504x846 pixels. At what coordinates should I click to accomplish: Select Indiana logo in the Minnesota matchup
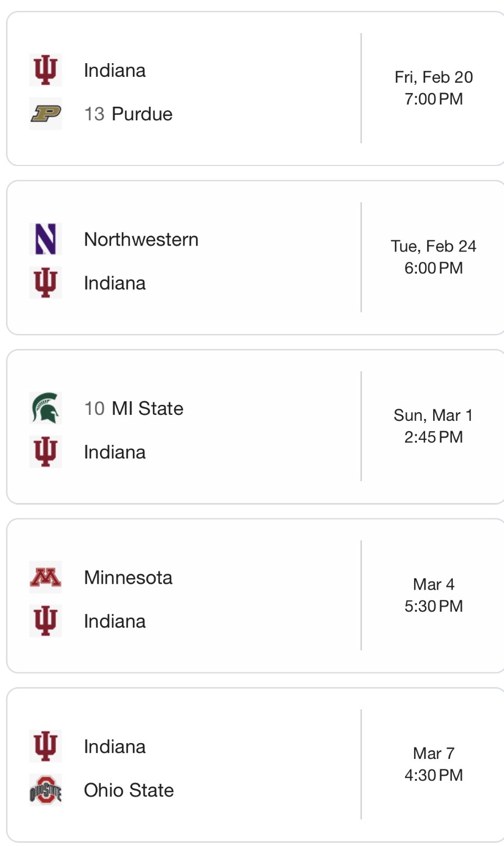(x=46, y=621)
